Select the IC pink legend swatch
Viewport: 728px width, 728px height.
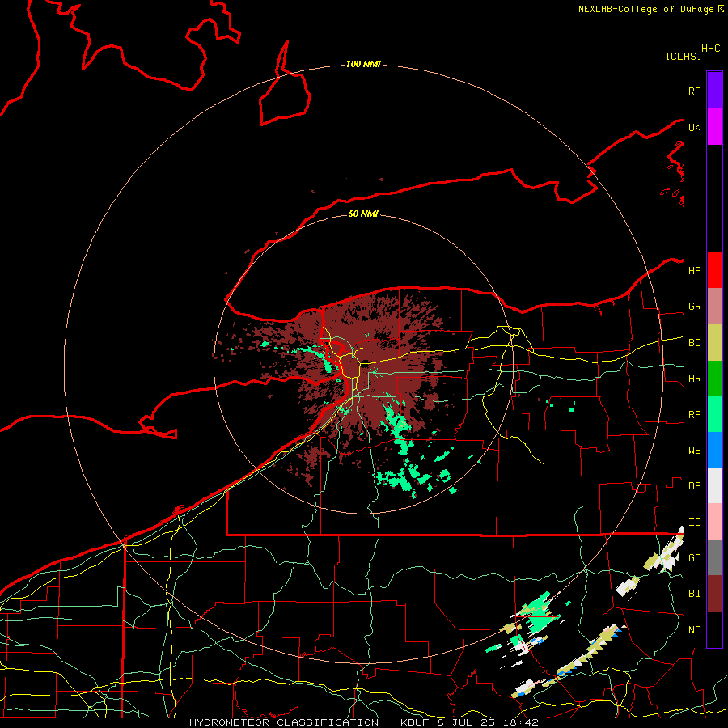714,522
